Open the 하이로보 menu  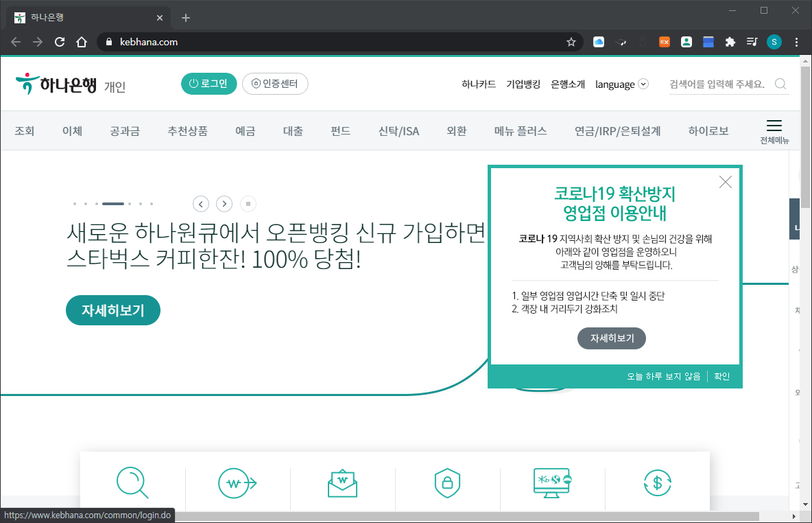[x=708, y=131]
